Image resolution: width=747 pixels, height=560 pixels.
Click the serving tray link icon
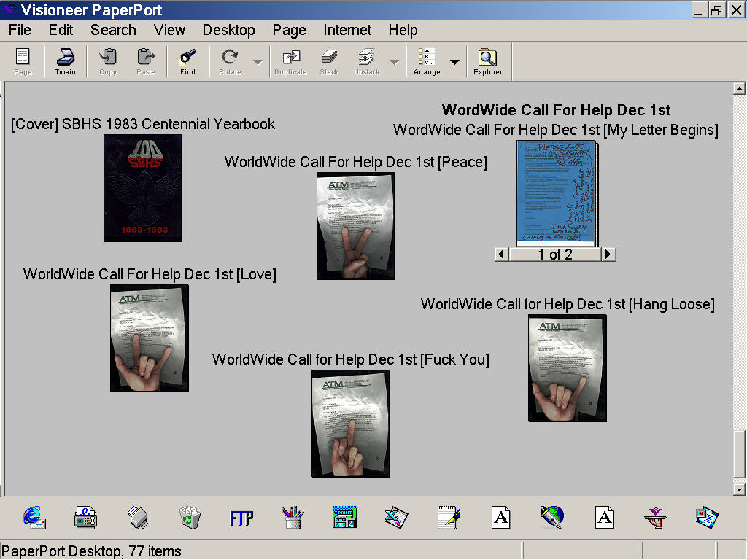pyautogui.click(x=656, y=518)
